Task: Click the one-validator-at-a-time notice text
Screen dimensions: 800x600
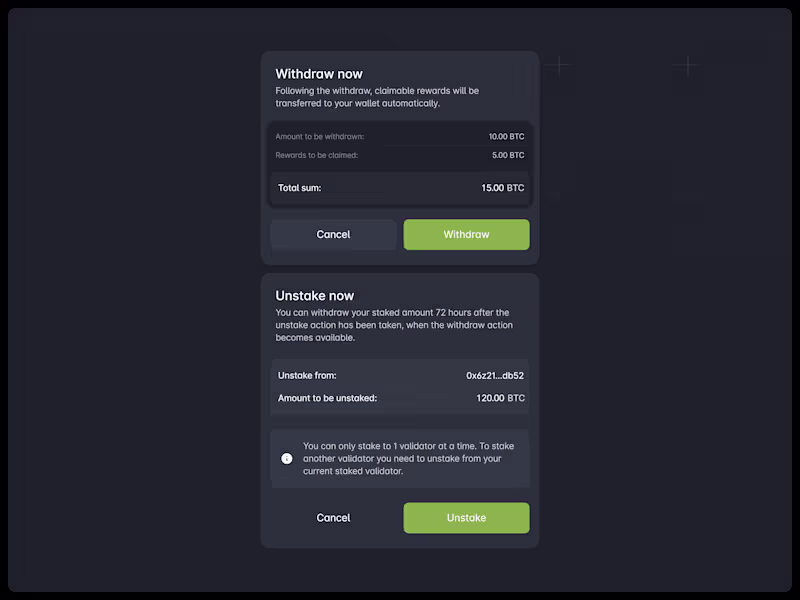Action: coord(402,458)
